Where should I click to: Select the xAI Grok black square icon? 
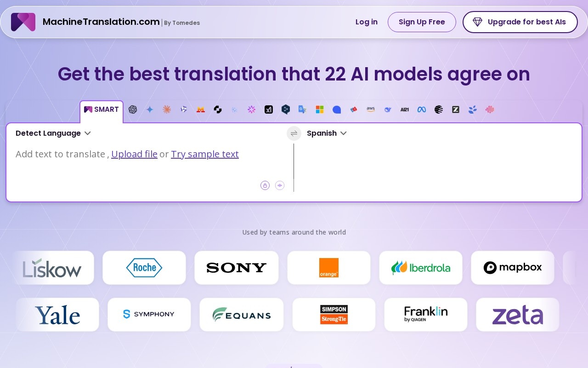click(269, 109)
